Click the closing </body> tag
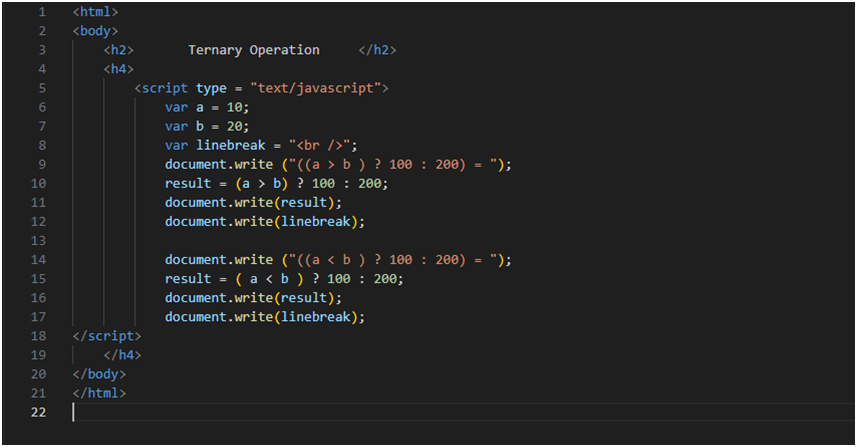The width and height of the screenshot is (857, 447). (x=99, y=374)
